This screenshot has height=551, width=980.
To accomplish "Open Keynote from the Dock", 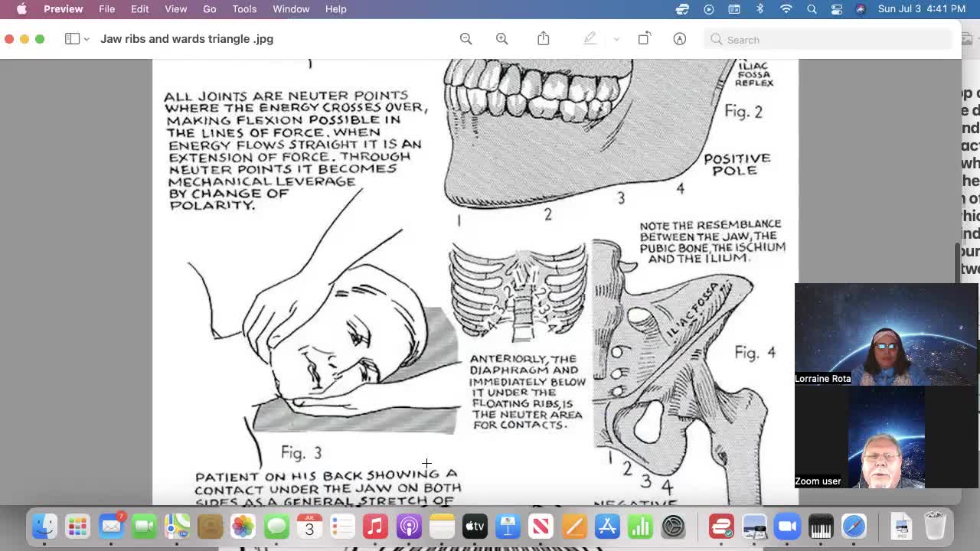I will point(508,526).
